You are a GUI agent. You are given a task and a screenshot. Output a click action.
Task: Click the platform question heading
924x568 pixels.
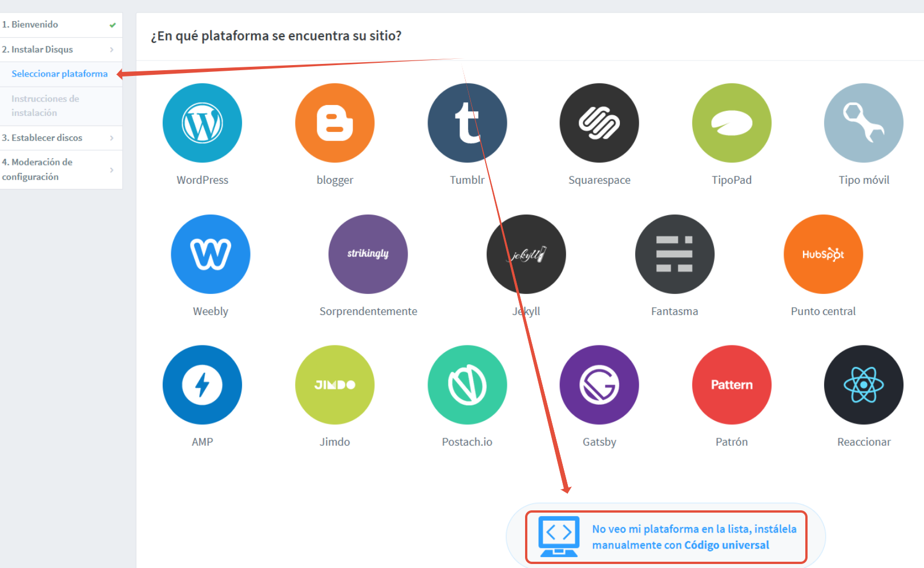pos(276,36)
